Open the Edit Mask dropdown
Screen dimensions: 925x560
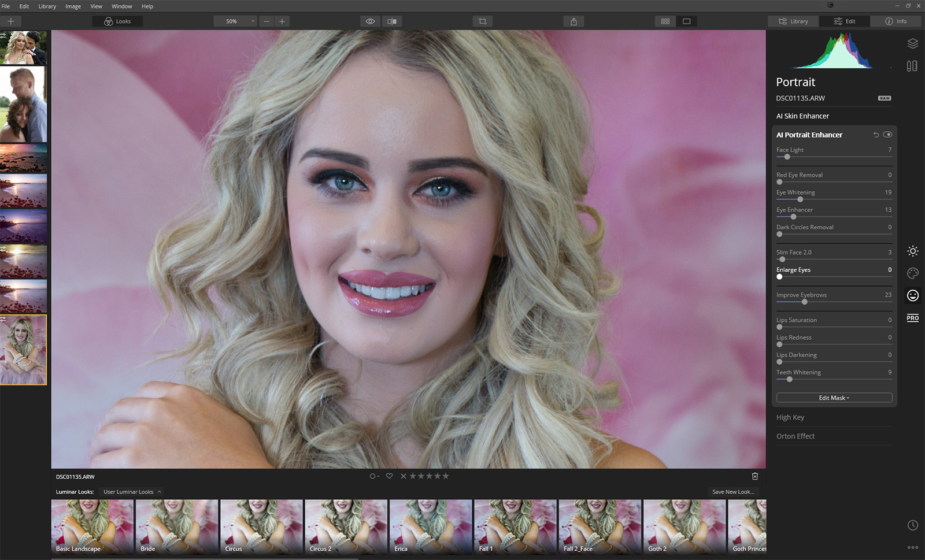point(834,398)
